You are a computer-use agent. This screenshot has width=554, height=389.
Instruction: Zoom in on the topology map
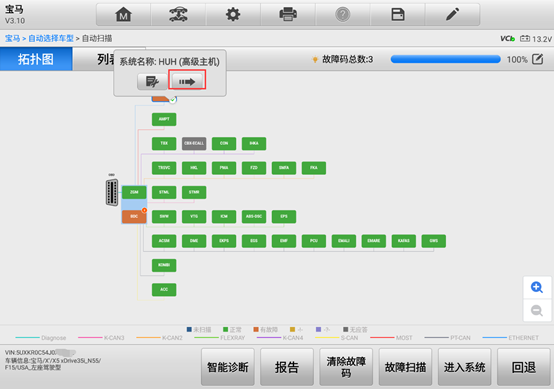537,287
